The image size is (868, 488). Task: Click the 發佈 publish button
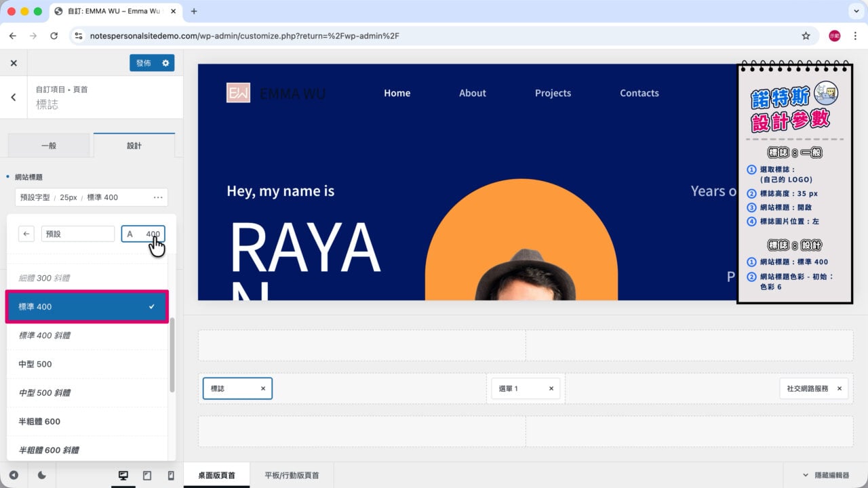144,63
